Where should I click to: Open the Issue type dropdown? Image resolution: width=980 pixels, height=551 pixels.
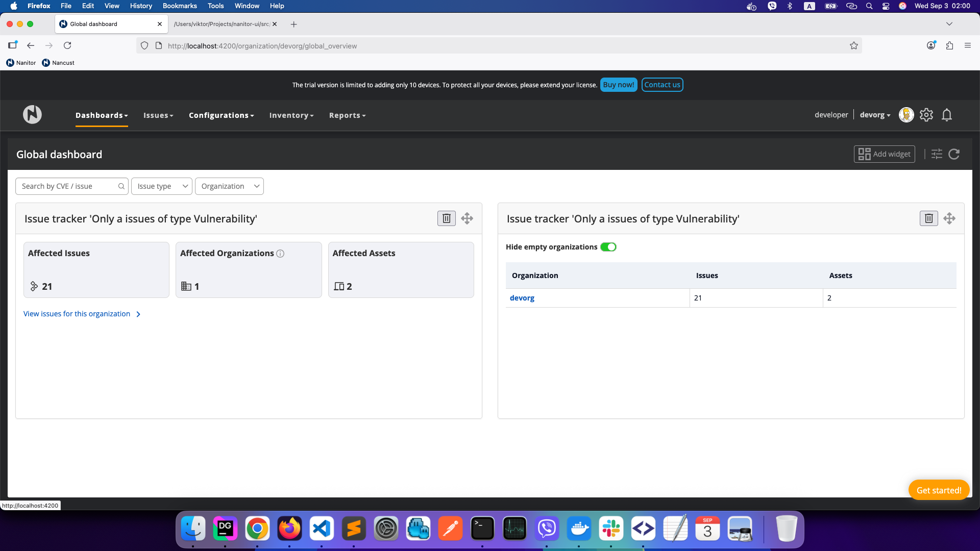[161, 186]
